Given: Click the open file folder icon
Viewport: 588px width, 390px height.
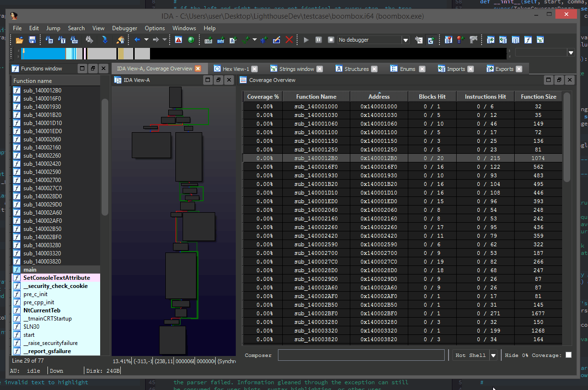Looking at the screenshot, I should click(x=19, y=40).
